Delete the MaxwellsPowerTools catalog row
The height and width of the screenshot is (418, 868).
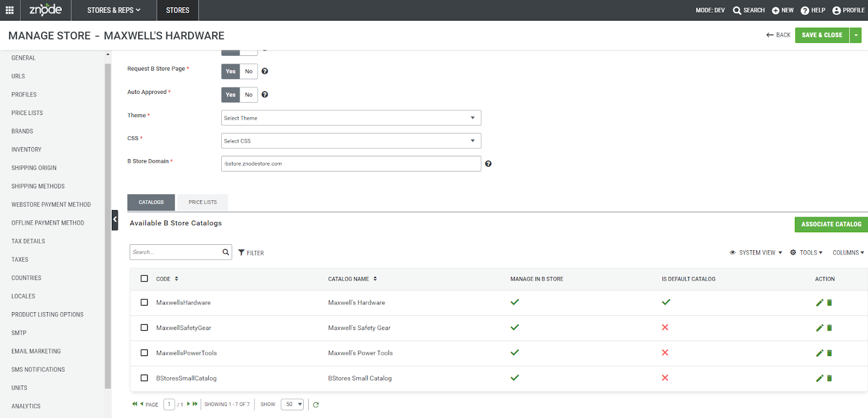pyautogui.click(x=829, y=353)
